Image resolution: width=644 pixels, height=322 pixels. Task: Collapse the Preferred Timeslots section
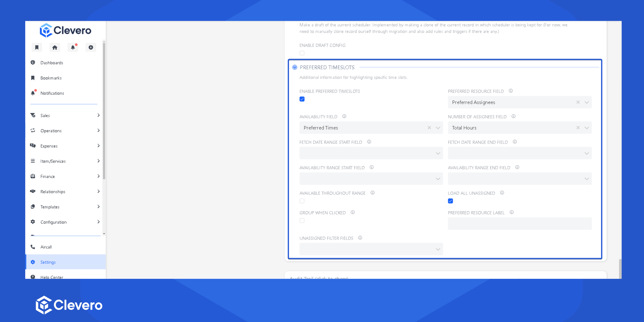(295, 67)
